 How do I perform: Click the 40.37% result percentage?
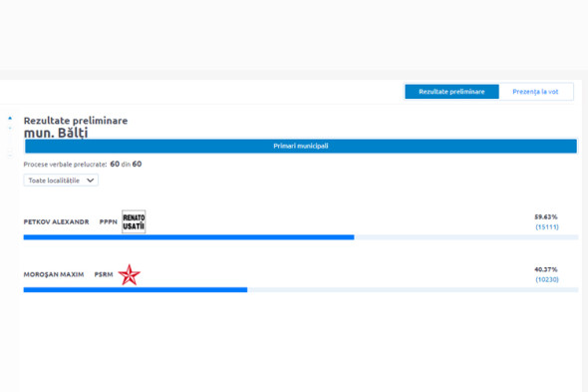546,269
